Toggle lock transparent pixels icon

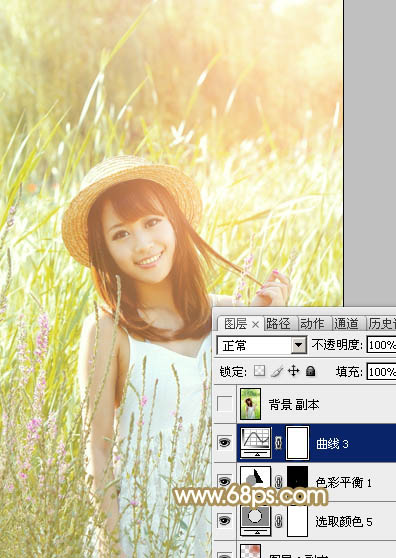(x=259, y=371)
